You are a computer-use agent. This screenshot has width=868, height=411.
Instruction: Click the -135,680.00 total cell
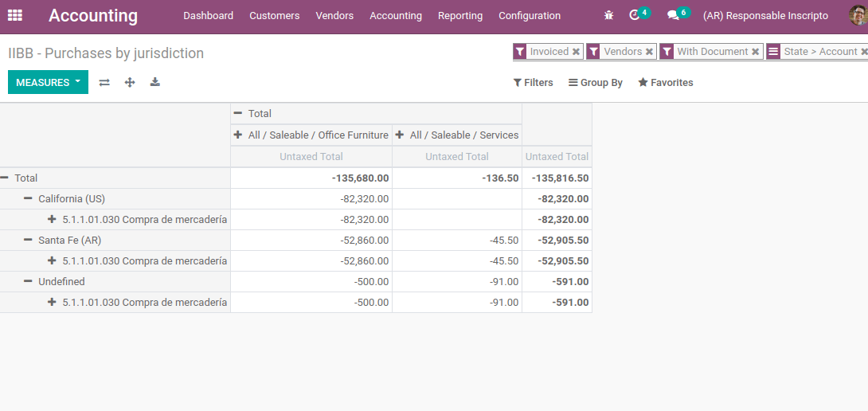pos(311,178)
